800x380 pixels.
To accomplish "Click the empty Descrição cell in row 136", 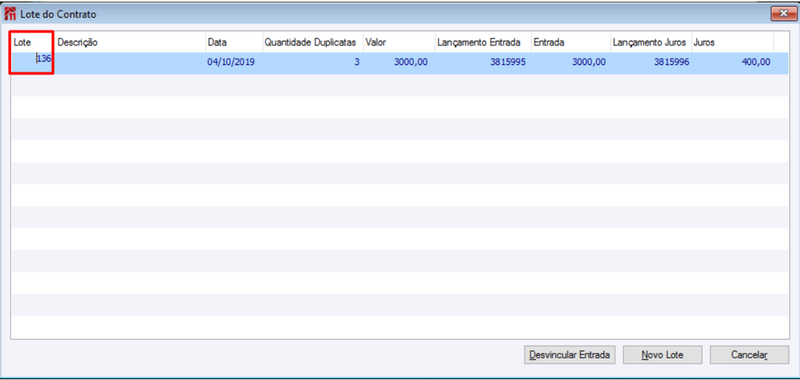I will [130, 63].
